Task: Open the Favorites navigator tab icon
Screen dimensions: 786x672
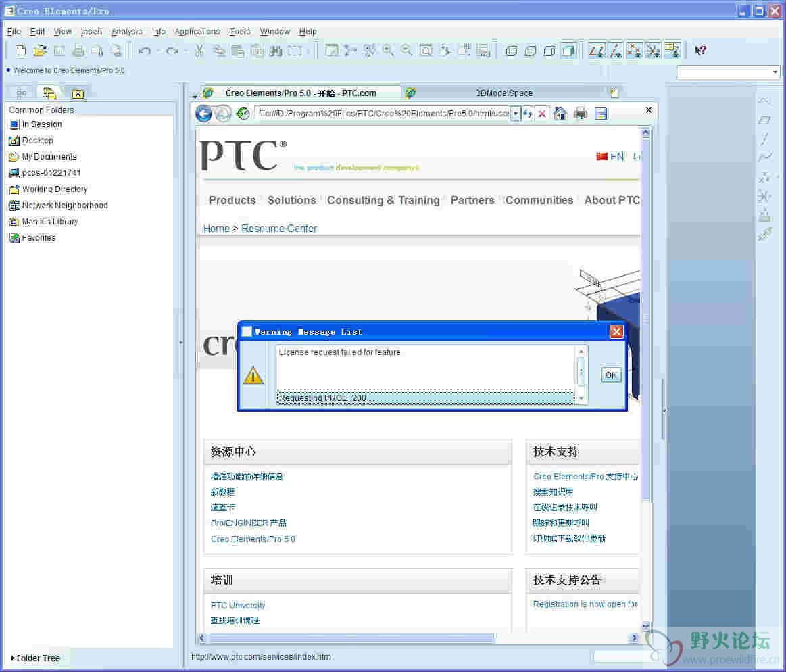Action: click(78, 93)
